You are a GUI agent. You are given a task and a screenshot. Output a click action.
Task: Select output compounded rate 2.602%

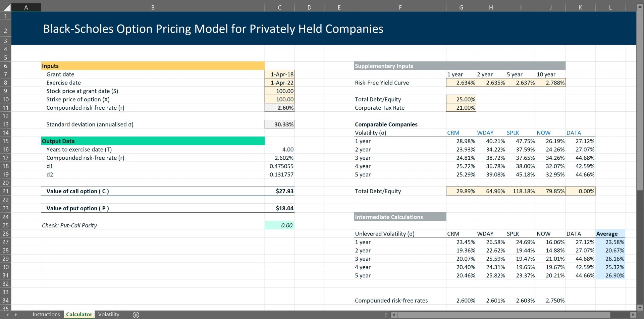[279, 158]
